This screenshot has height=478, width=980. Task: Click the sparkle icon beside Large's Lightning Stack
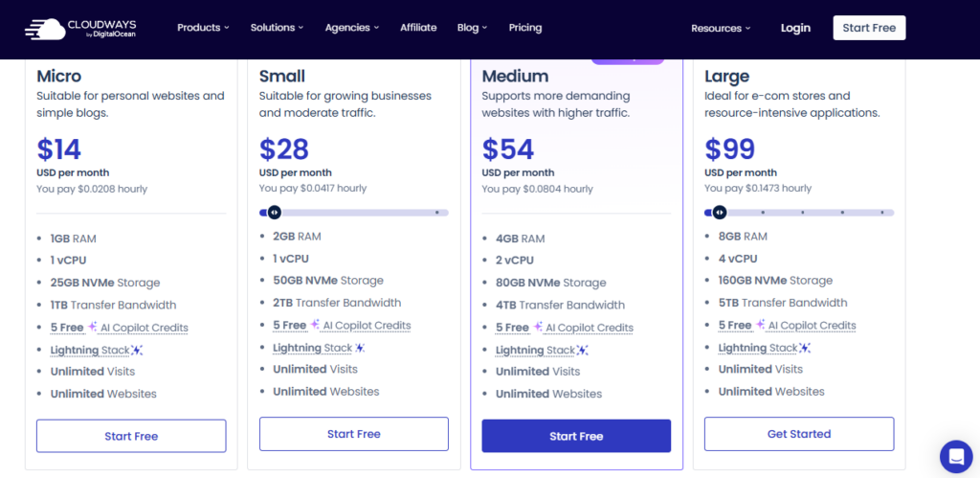(806, 349)
